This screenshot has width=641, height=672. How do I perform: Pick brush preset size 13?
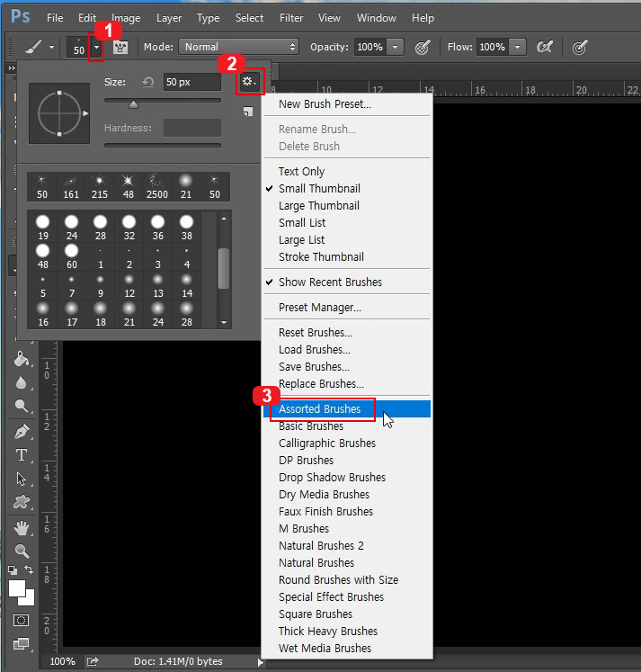158,285
